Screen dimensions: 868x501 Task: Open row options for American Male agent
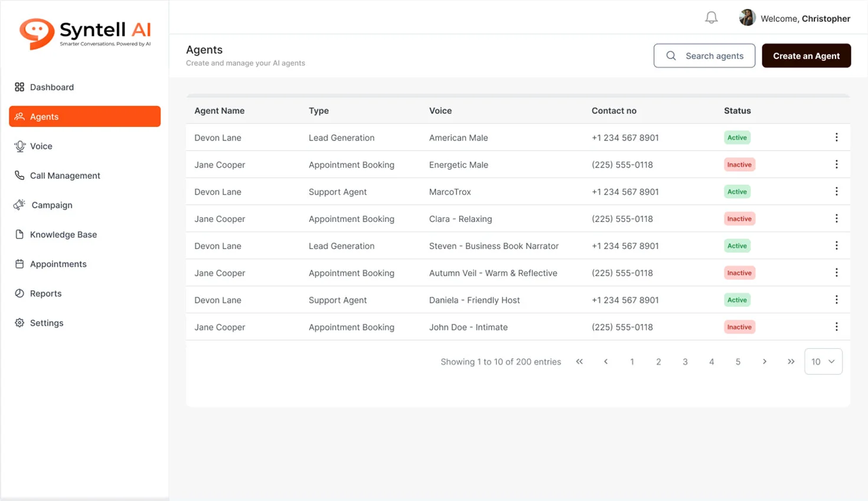836,137
